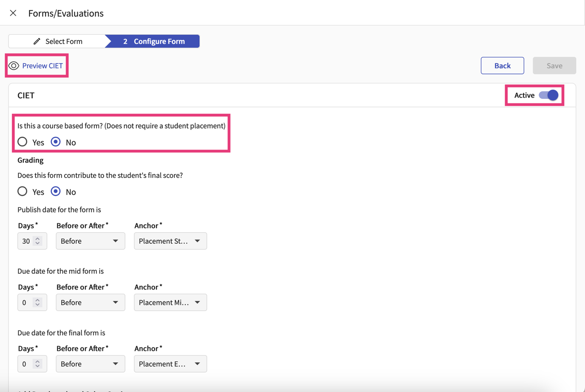Image resolution: width=585 pixels, height=392 pixels.
Task: Open the mid form Before or After dropdown
Action: [x=90, y=302]
